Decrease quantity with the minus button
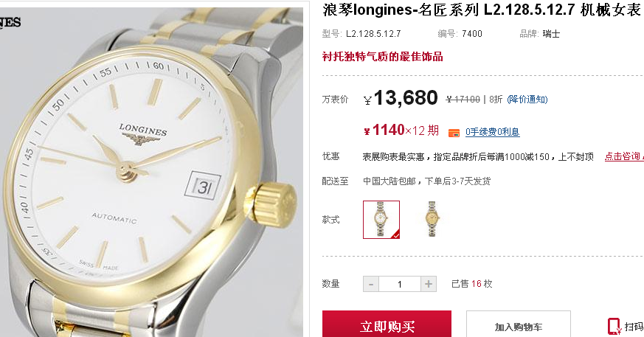 (x=371, y=284)
